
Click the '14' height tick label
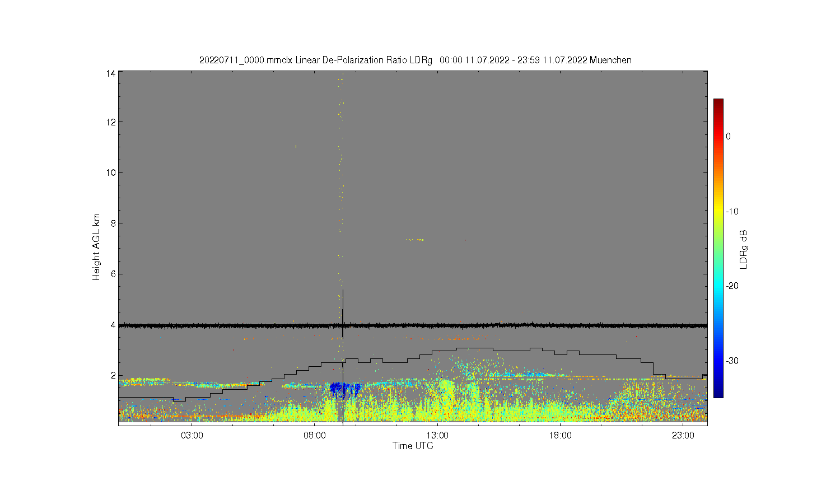pos(111,73)
